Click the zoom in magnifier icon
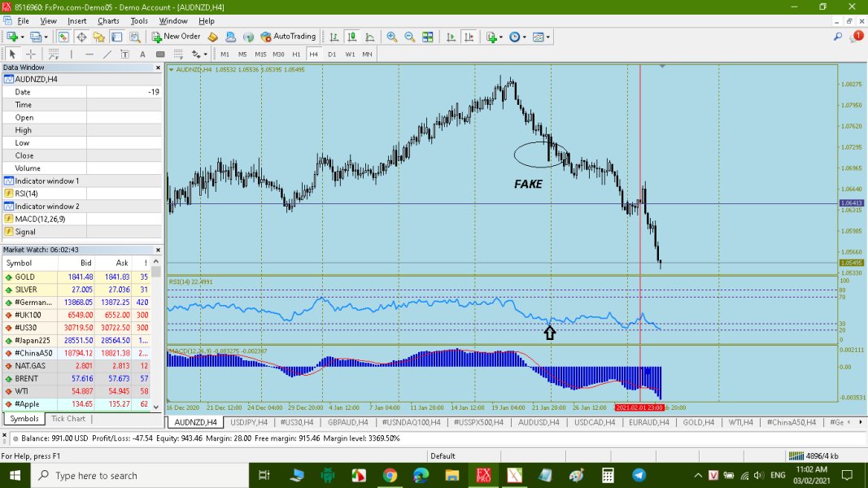Screen dimensions: 868x488 click(x=392, y=37)
